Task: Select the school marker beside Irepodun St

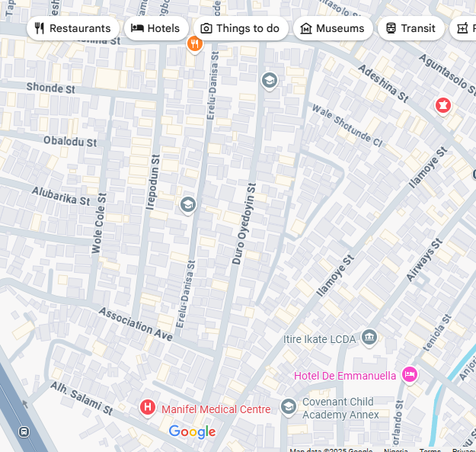Action: [x=188, y=205]
